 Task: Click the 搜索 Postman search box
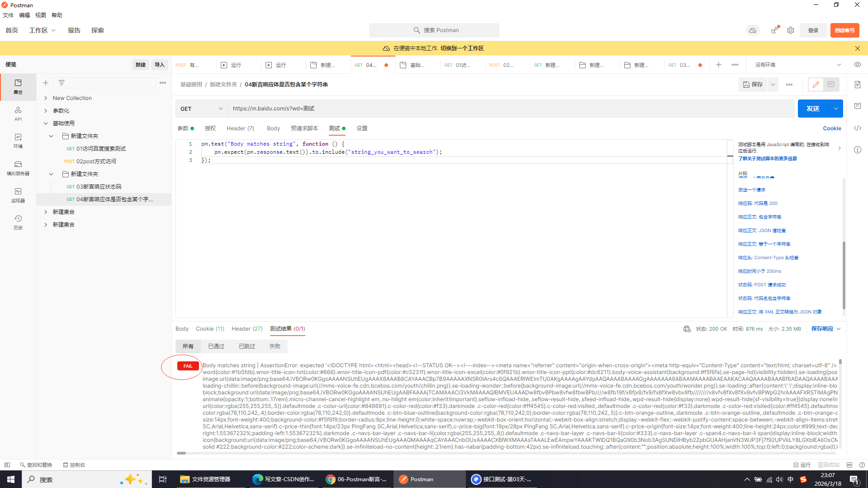point(434,30)
